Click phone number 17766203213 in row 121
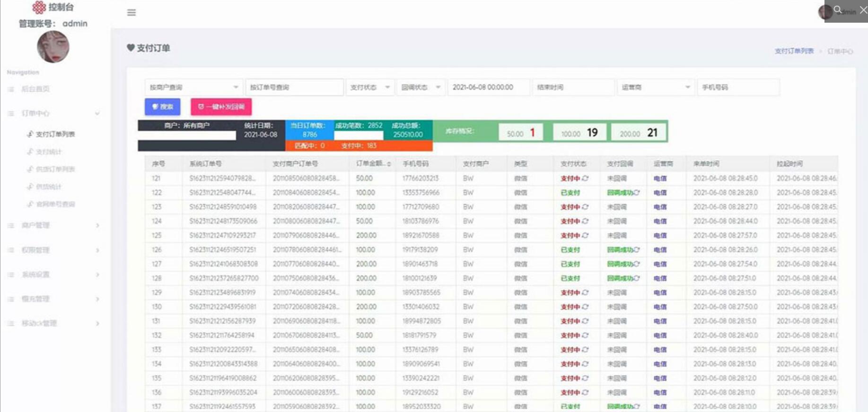 [421, 179]
